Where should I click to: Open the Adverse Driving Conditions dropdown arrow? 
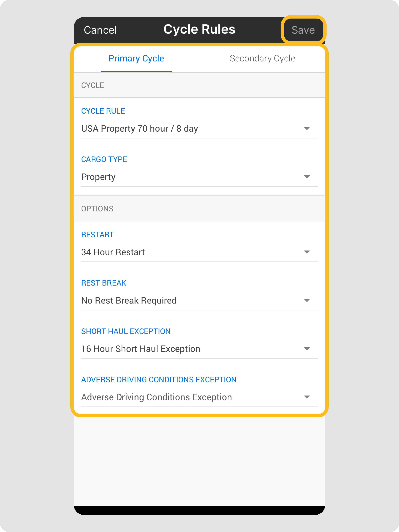tap(307, 397)
